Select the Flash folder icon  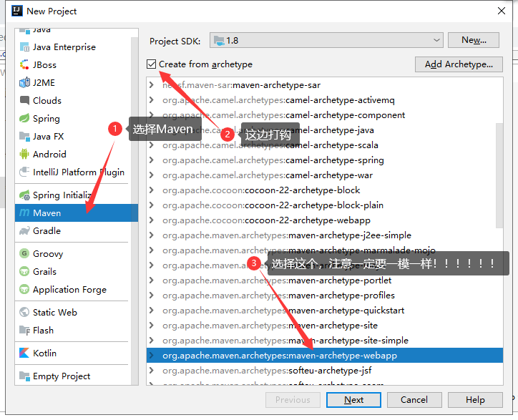pyautogui.click(x=24, y=330)
